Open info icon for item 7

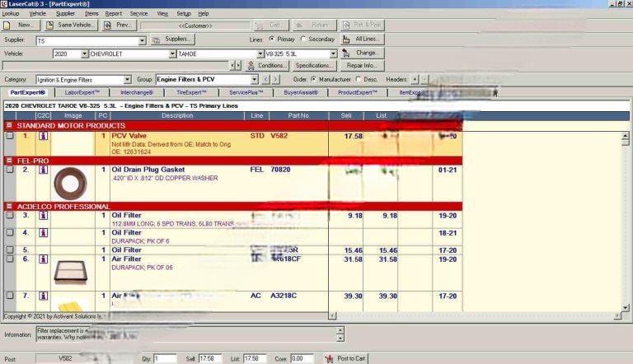coord(43,296)
